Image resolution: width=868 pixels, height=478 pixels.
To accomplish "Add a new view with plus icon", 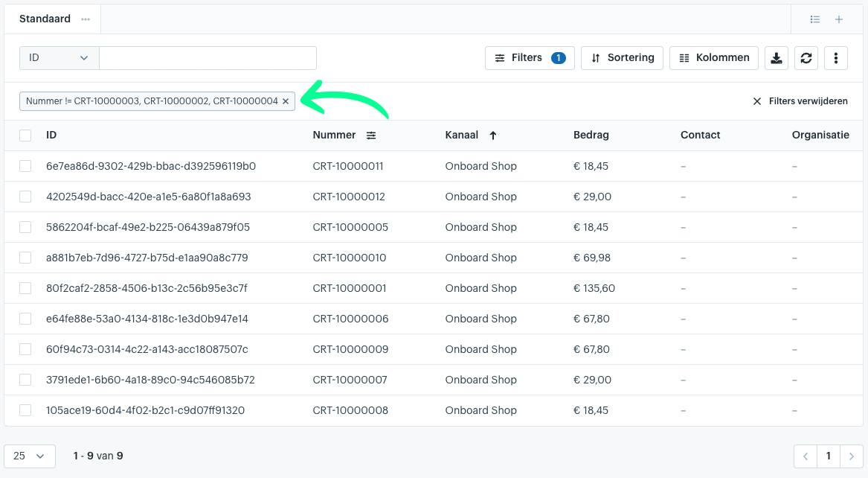I will pyautogui.click(x=839, y=19).
